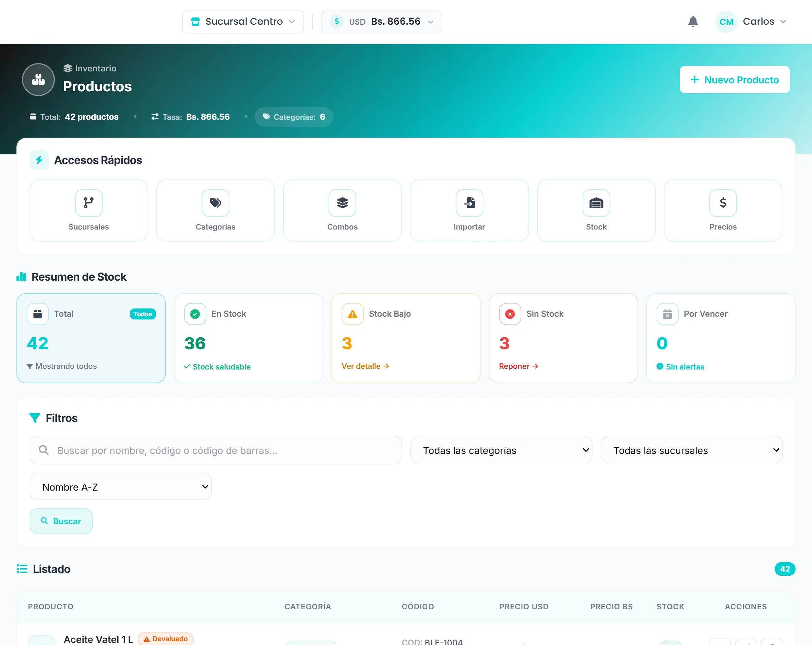Image resolution: width=812 pixels, height=645 pixels.
Task: Expand the Carlos user menu chevron
Action: [784, 22]
